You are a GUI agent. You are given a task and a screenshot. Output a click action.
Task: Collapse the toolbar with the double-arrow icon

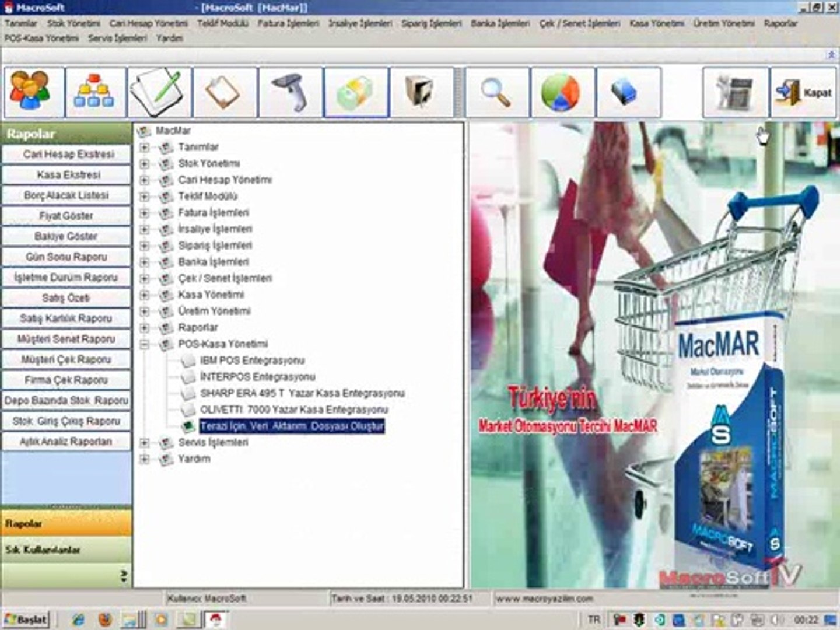[x=831, y=55]
